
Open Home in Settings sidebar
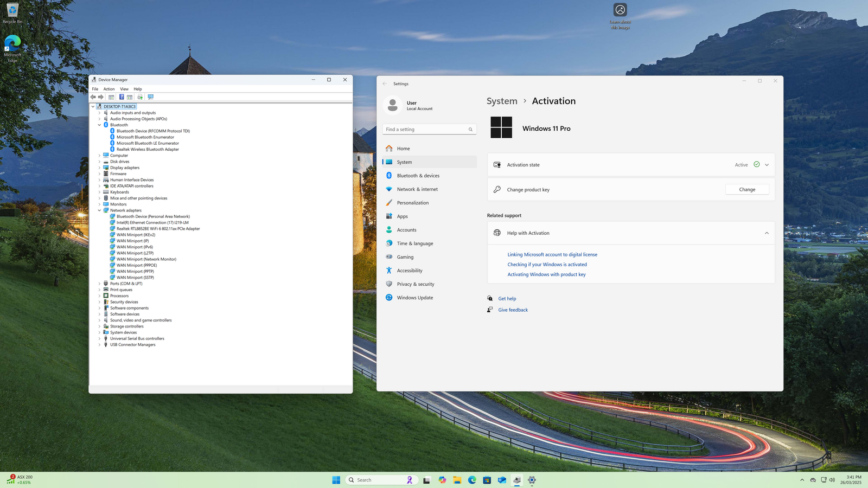pos(430,149)
